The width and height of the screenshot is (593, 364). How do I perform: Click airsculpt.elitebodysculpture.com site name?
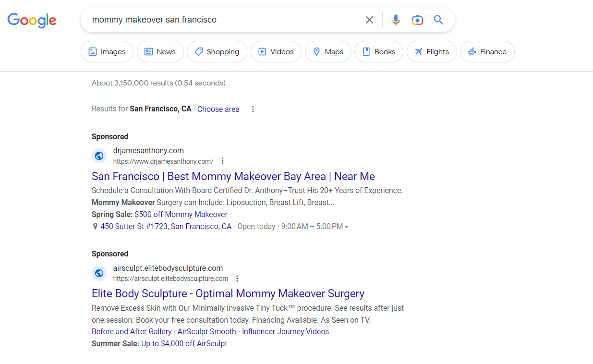(168, 268)
